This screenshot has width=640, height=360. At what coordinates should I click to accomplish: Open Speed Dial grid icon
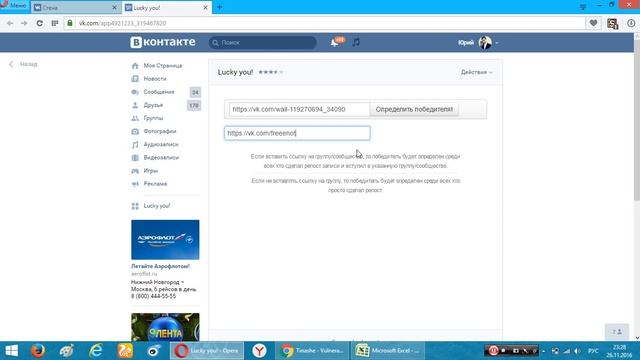tap(55, 23)
